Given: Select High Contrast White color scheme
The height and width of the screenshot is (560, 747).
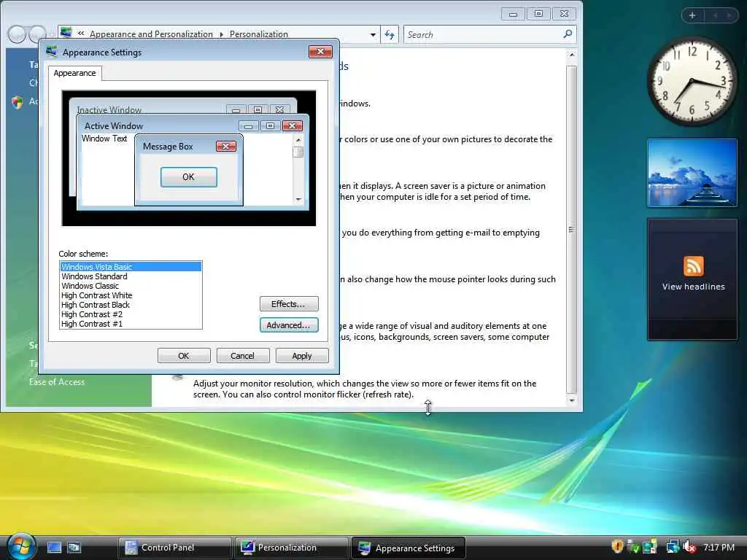Looking at the screenshot, I should click(x=131, y=295).
